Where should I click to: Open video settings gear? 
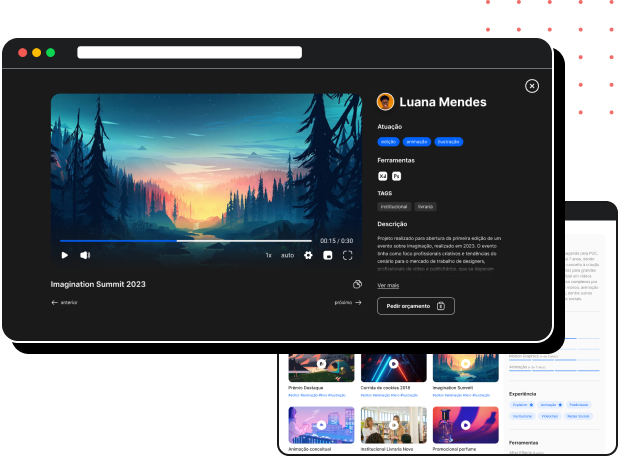(308, 255)
